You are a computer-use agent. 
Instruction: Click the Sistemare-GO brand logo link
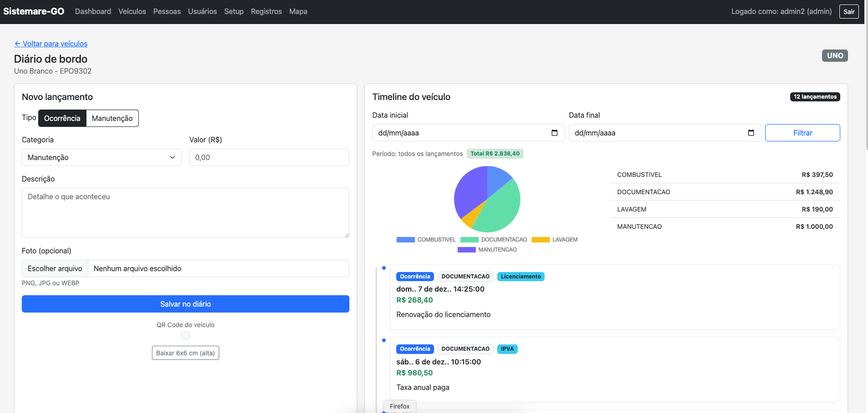34,11
